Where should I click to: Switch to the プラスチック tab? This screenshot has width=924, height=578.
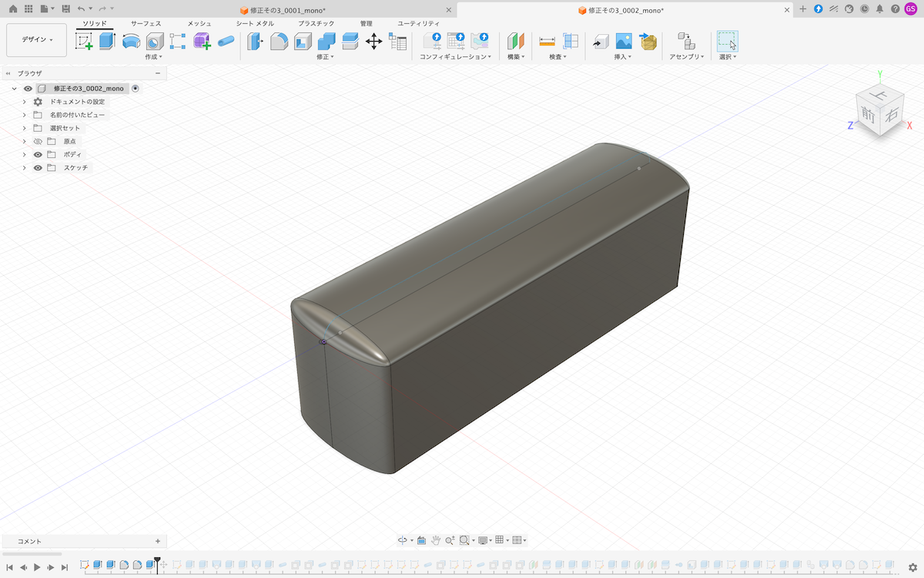click(x=316, y=24)
